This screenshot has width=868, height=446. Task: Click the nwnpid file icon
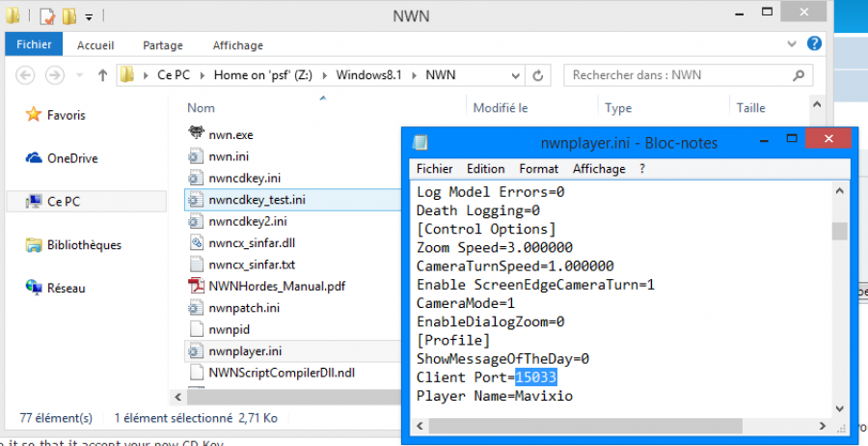click(x=196, y=329)
